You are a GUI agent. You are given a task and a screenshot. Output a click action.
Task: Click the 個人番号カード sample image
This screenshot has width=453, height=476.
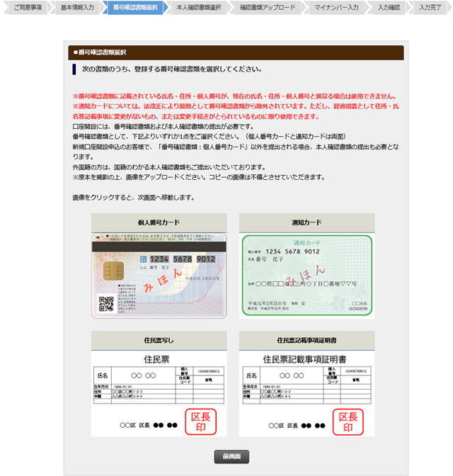(159, 275)
